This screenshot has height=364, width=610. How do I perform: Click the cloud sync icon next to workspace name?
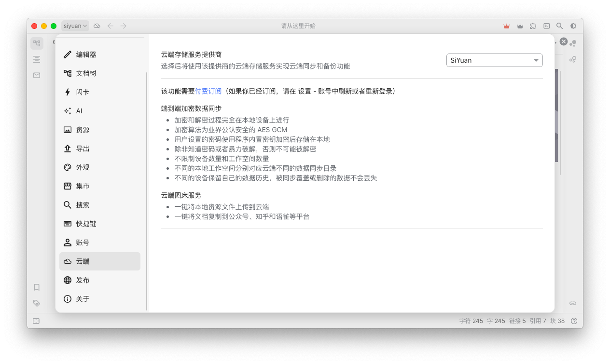click(x=97, y=26)
